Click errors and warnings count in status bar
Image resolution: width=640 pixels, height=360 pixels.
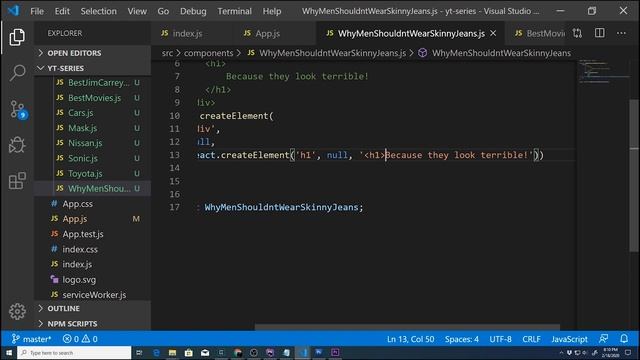(x=80, y=339)
